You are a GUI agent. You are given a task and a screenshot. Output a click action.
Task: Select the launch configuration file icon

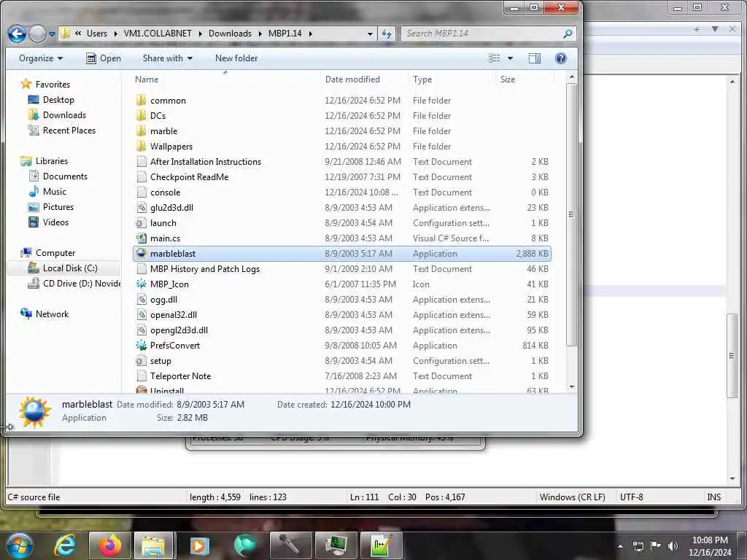pos(141,222)
